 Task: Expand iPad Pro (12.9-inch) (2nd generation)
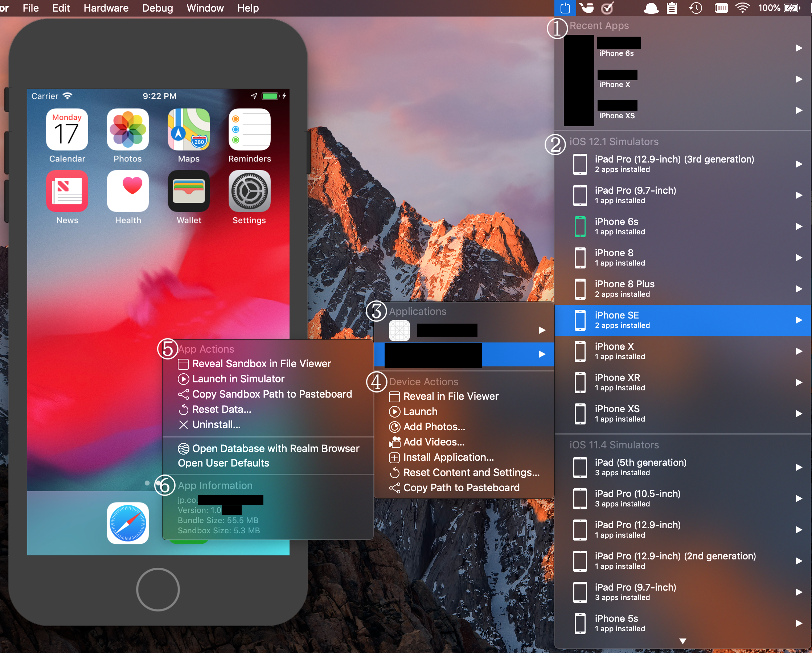pos(683,561)
